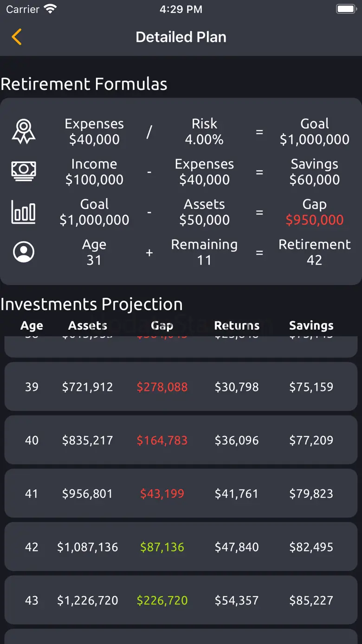Tap the Wi-Fi status icon
The width and height of the screenshot is (362, 644).
50,9
